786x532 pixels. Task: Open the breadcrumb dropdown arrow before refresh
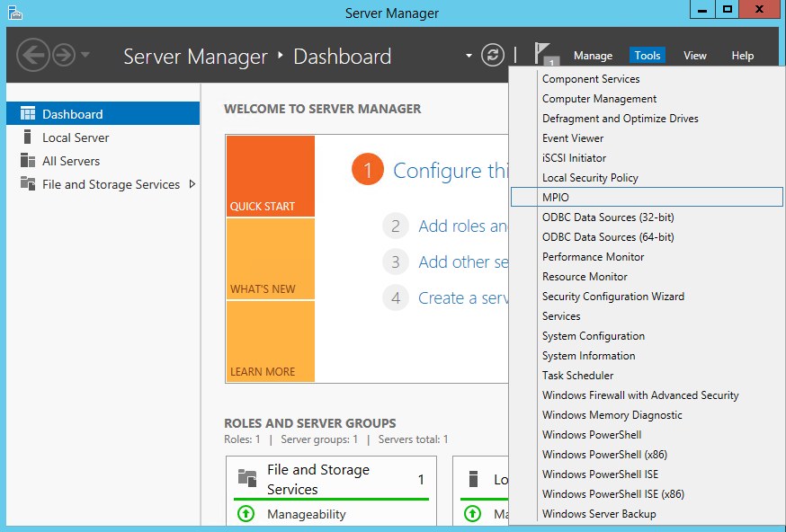(x=469, y=56)
